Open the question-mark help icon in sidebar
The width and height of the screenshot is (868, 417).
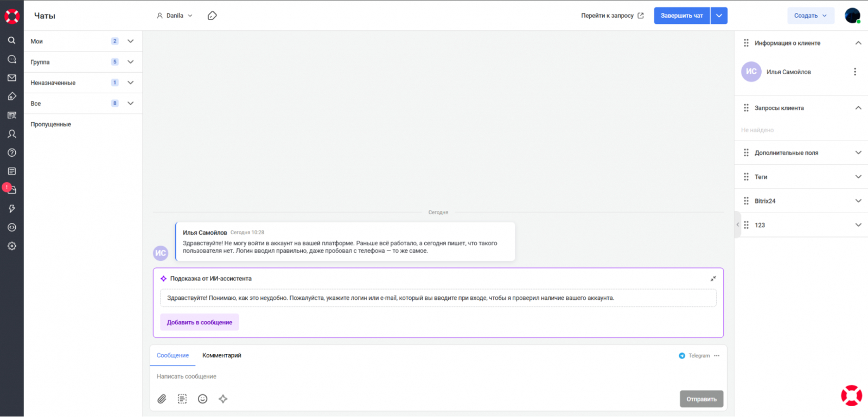[11, 152]
